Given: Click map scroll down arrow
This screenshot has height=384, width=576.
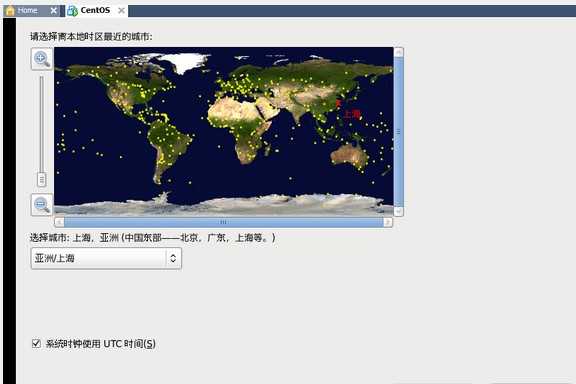Looking at the screenshot, I should (399, 211).
